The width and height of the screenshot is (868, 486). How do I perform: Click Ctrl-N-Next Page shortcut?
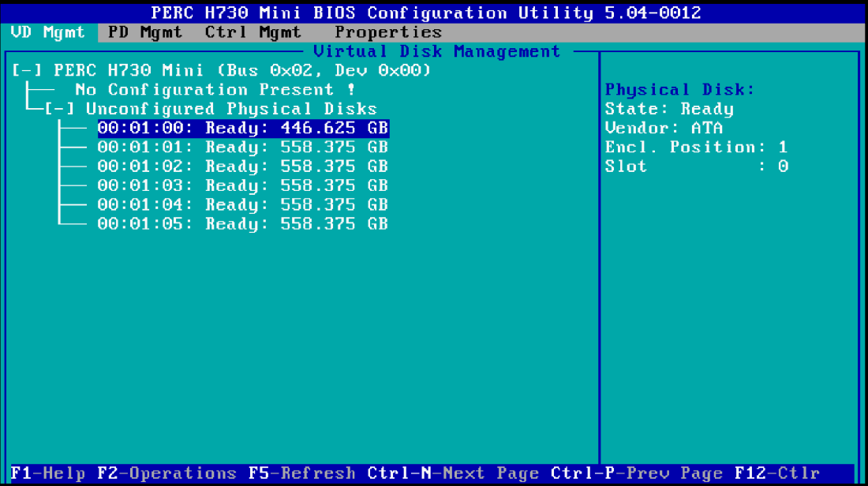pyautogui.click(x=453, y=473)
